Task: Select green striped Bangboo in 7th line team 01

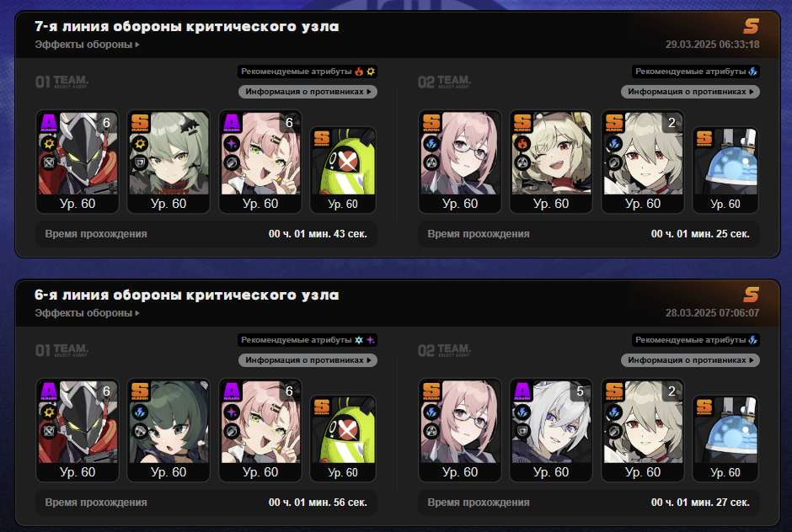Action: click(x=343, y=170)
